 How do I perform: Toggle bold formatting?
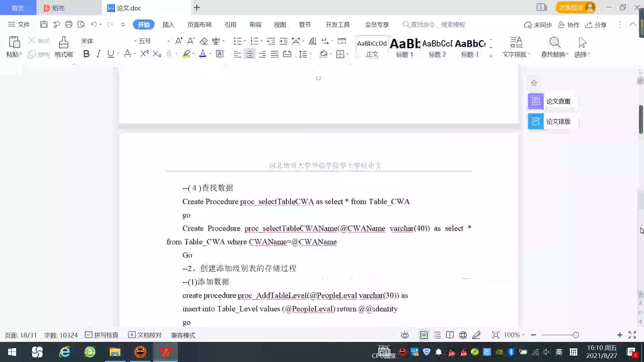tap(86, 54)
